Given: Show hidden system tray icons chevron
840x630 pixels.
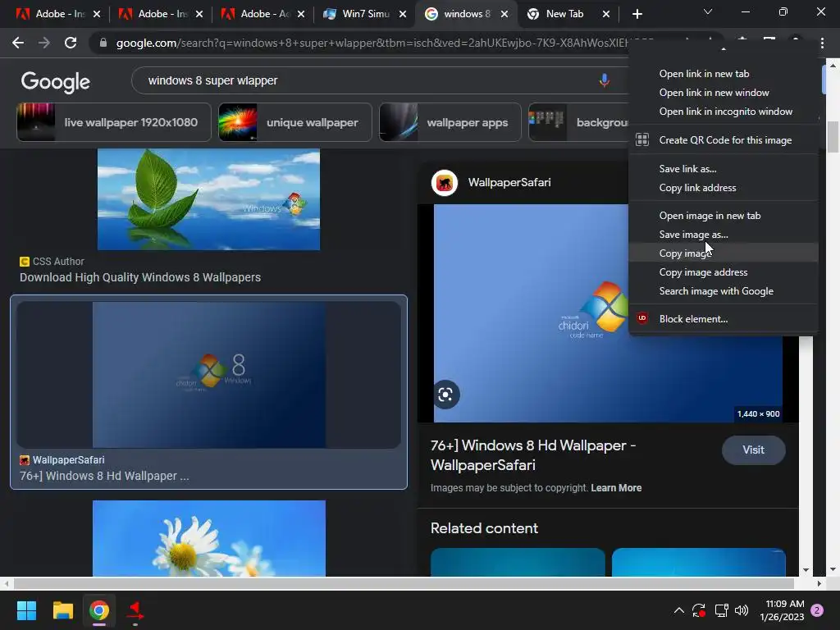Looking at the screenshot, I should (678, 610).
